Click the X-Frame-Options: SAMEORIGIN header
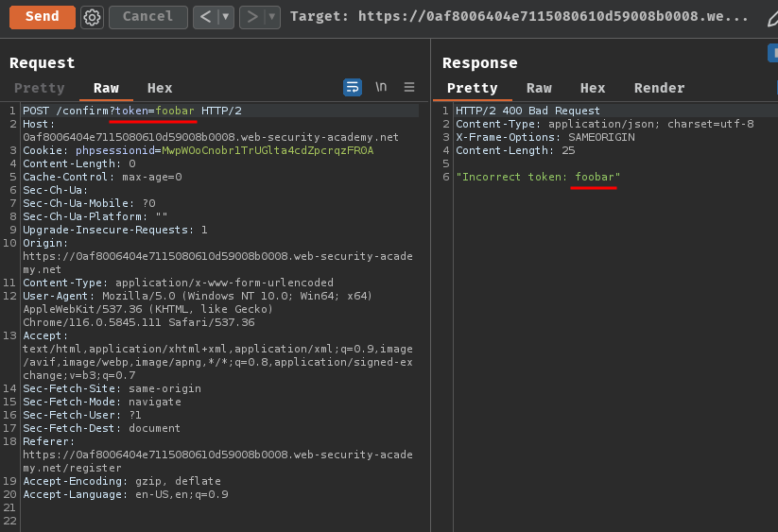Image resolution: width=778 pixels, height=532 pixels. point(545,137)
